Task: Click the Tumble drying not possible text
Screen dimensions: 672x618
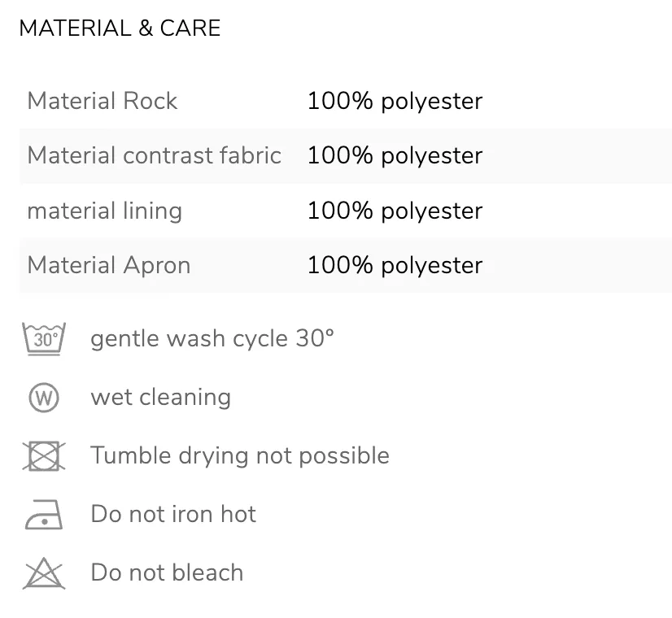Action: (x=240, y=455)
